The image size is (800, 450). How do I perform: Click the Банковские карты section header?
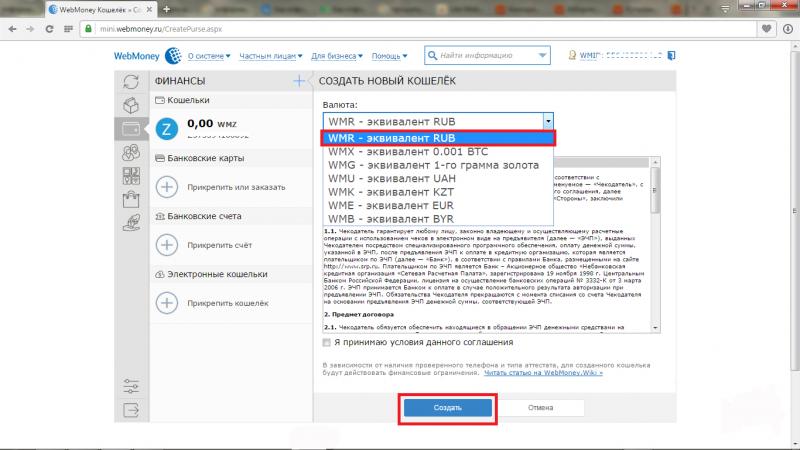(231, 158)
